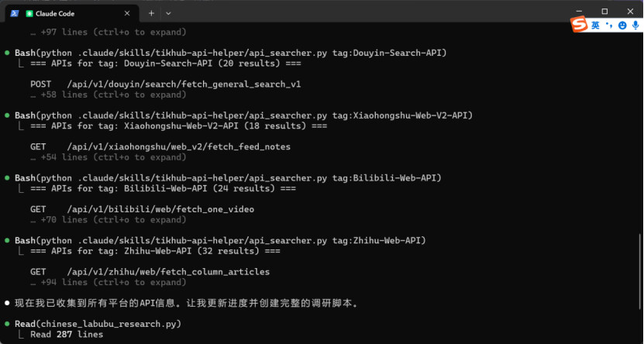644x344 pixels.
Task: Click the Bash Douyin-Search-API command line
Action: point(231,53)
